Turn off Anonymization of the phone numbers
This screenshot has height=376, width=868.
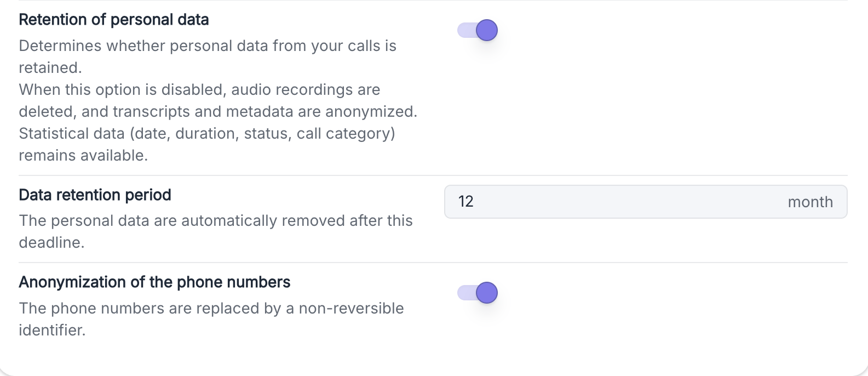(x=478, y=293)
